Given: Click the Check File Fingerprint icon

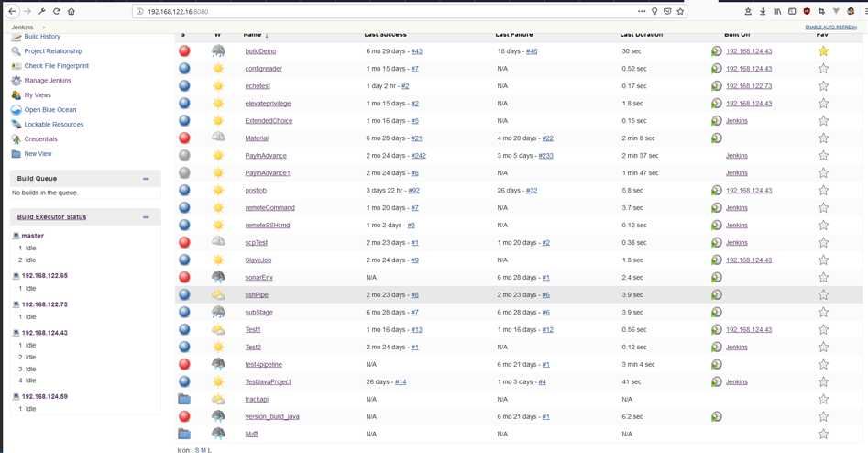Looking at the screenshot, I should pos(16,66).
